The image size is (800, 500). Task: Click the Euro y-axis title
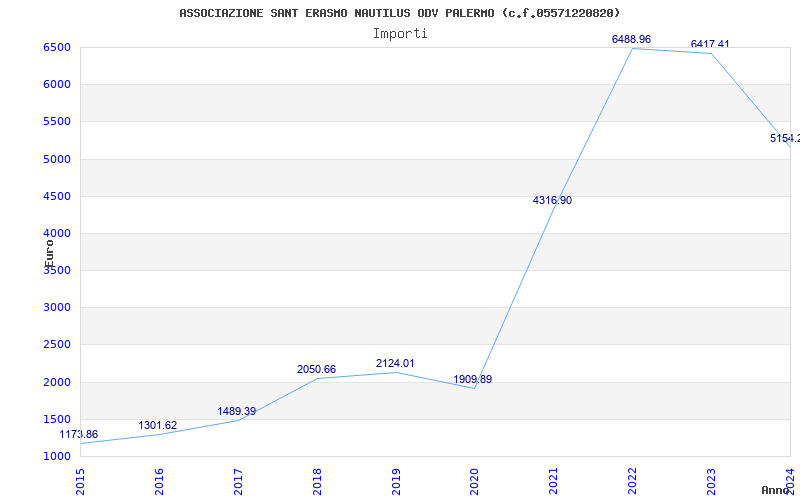[x=49, y=254]
